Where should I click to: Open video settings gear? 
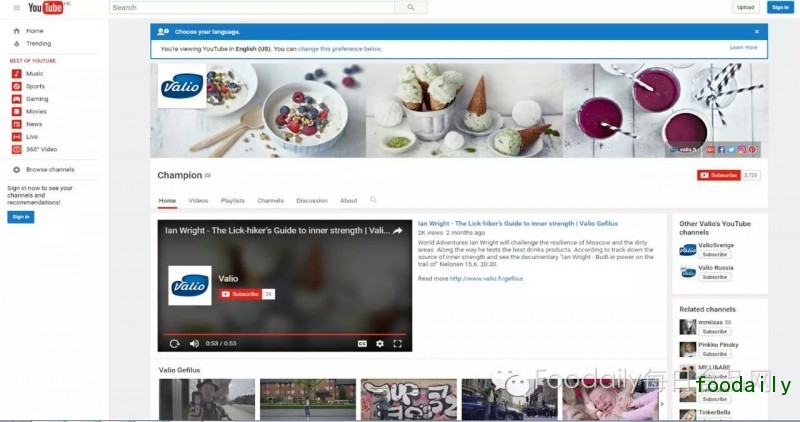(379, 343)
